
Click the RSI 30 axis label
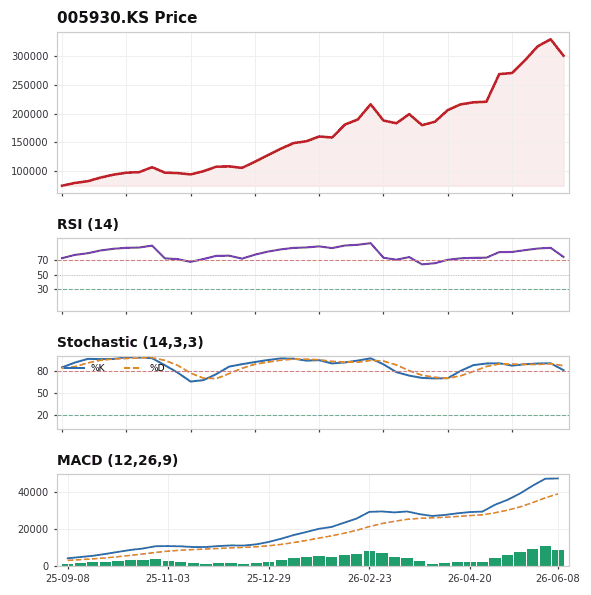coord(43,290)
